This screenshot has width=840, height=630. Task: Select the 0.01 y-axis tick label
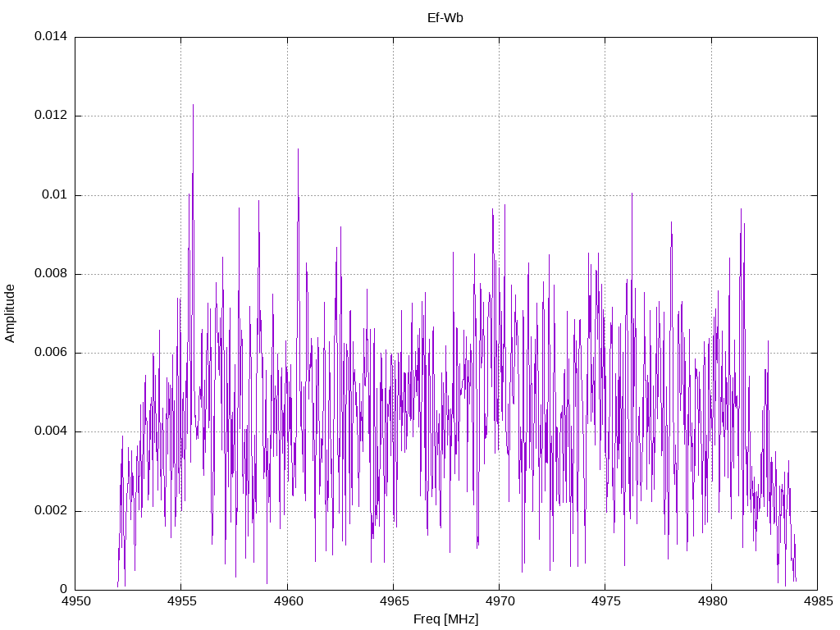55,194
